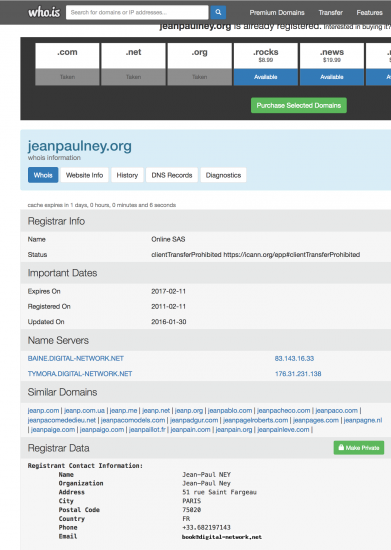
Task: Open similar domain jeanp.net
Action: 156,410
